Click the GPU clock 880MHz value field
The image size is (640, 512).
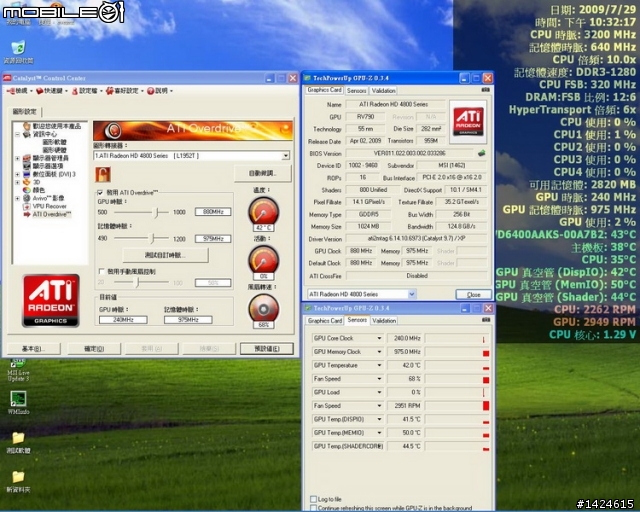[x=213, y=211]
